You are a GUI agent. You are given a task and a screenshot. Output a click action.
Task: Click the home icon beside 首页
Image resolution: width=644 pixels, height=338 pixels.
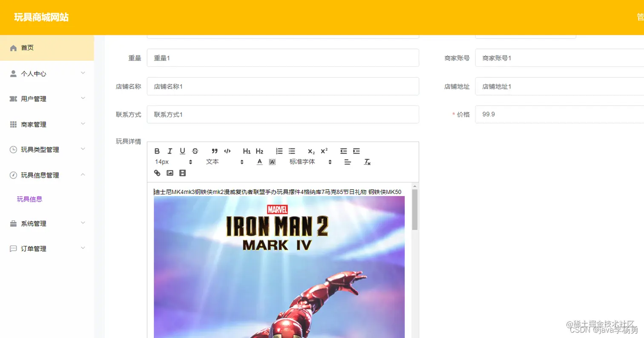(13, 48)
